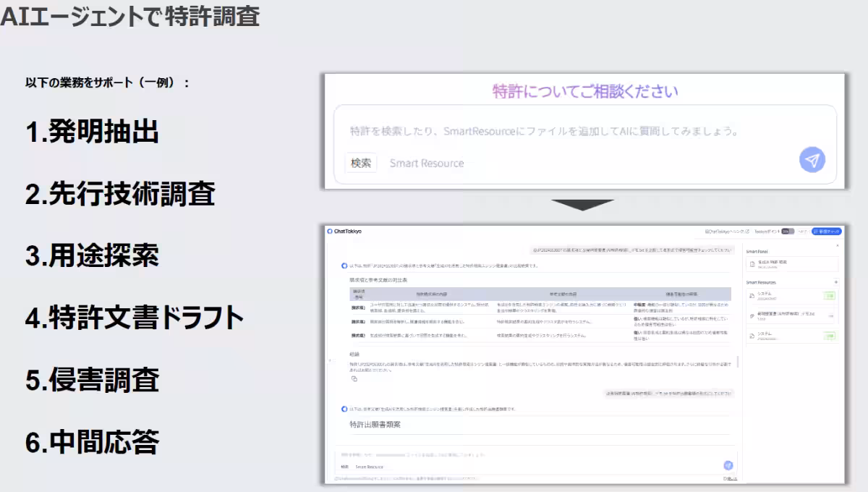Click the send icon in the bottom input bar
The height and width of the screenshot is (492, 868).
(x=728, y=467)
